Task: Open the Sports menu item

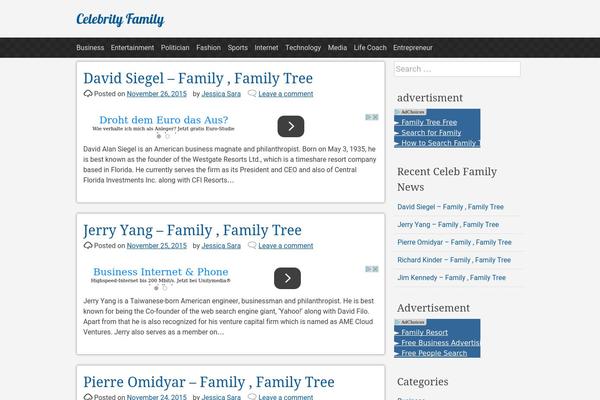Action: (x=238, y=48)
